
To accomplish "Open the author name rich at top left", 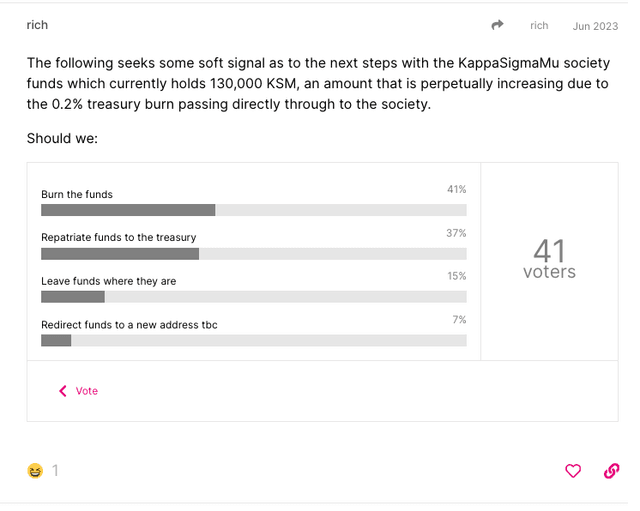I will 37,25.
